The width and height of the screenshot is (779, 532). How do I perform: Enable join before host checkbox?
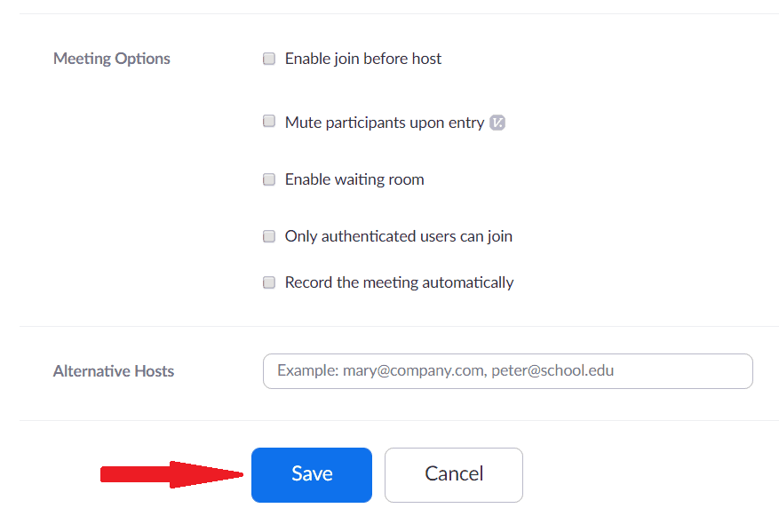(269, 59)
